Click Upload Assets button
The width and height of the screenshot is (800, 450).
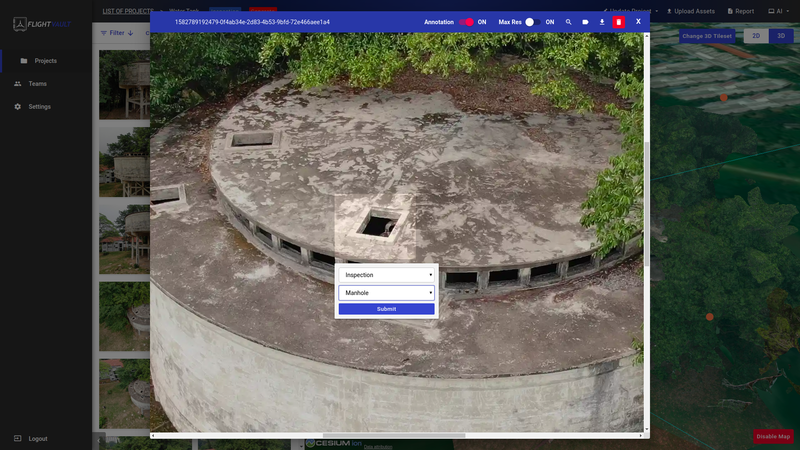(x=691, y=11)
